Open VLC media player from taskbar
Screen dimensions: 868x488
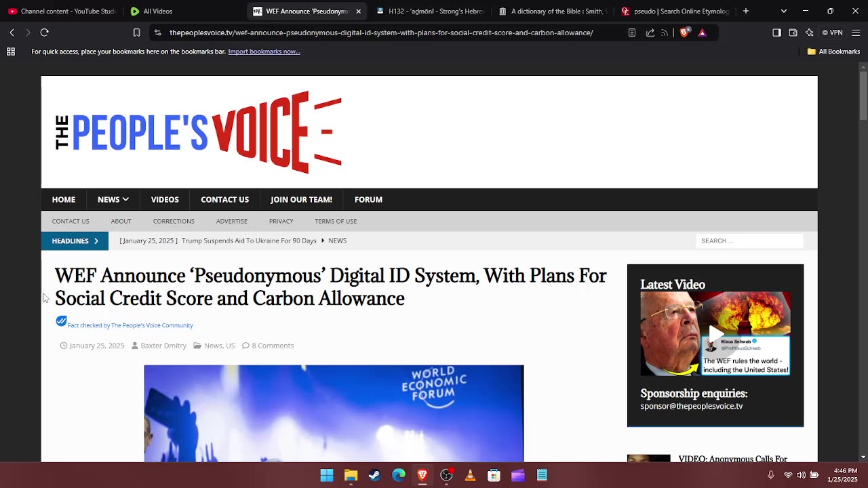(x=470, y=475)
